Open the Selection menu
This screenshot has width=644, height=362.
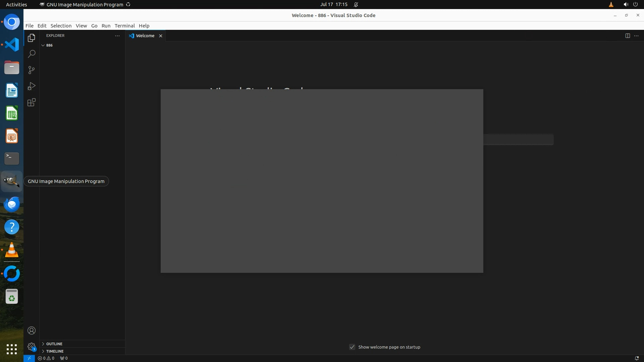click(61, 26)
